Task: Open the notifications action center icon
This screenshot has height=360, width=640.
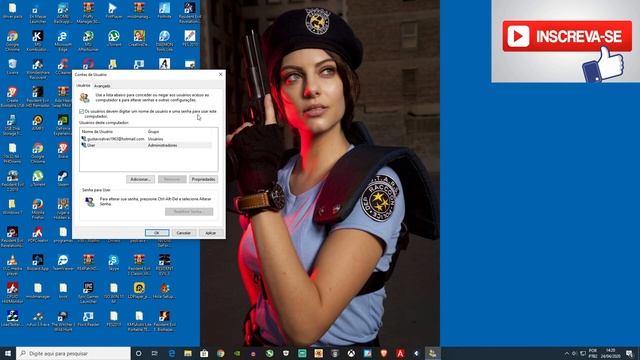Action: point(629,353)
